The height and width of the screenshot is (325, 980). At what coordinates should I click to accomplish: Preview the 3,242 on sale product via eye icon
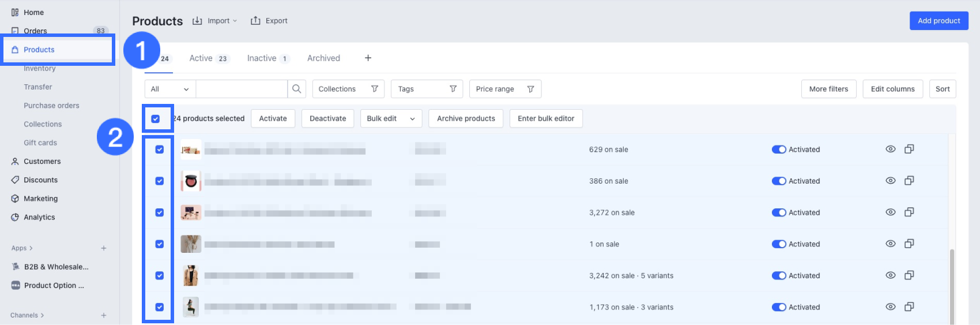(x=890, y=275)
